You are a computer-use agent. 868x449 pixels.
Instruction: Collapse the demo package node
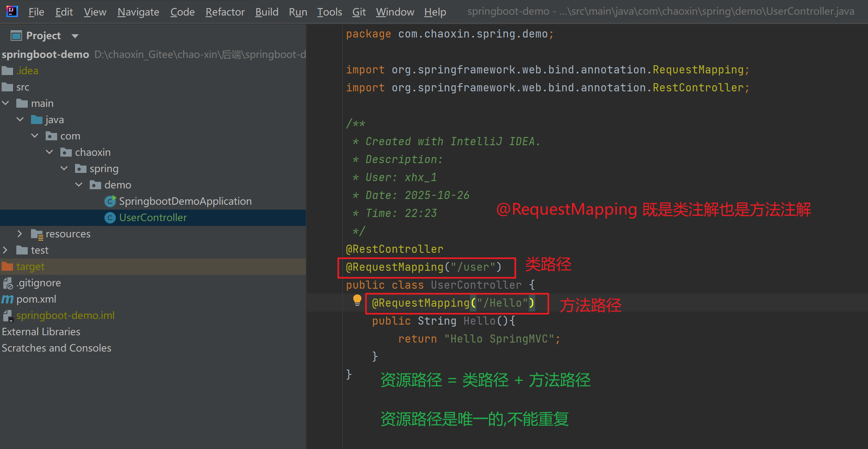[x=79, y=185]
